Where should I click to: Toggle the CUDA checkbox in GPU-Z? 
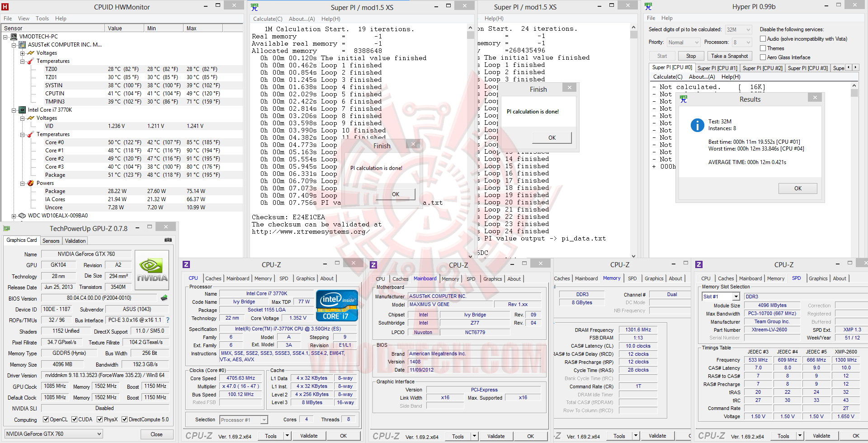click(x=75, y=419)
